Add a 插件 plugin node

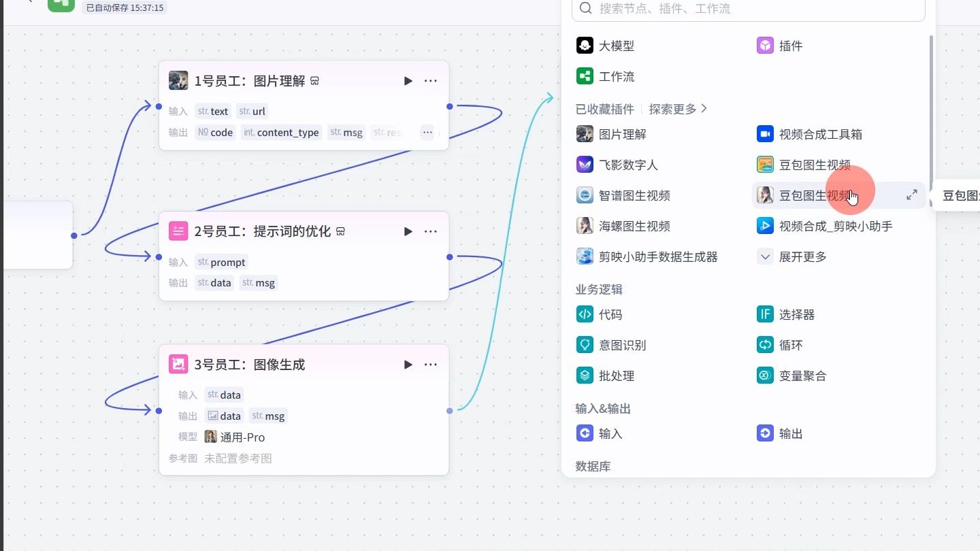tap(780, 46)
